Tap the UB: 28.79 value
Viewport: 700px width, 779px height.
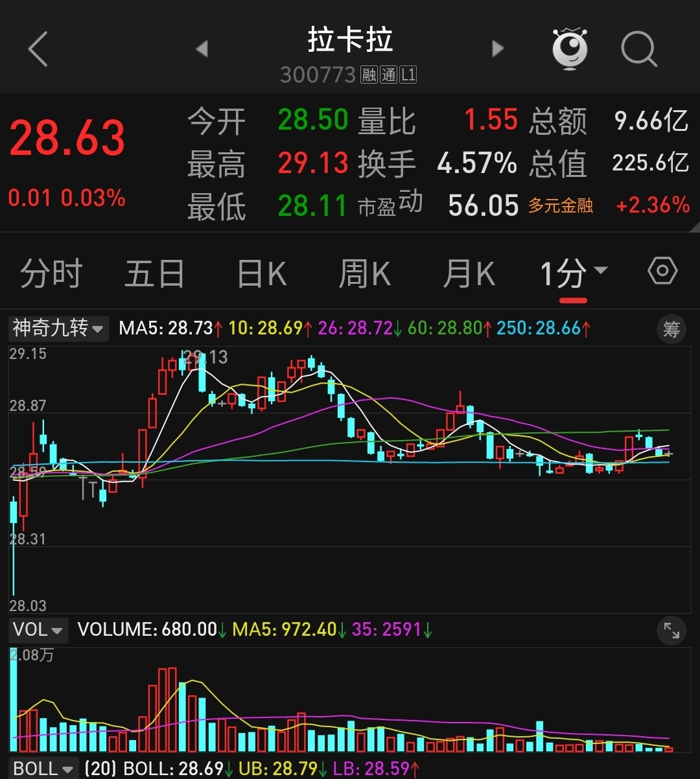[283, 769]
